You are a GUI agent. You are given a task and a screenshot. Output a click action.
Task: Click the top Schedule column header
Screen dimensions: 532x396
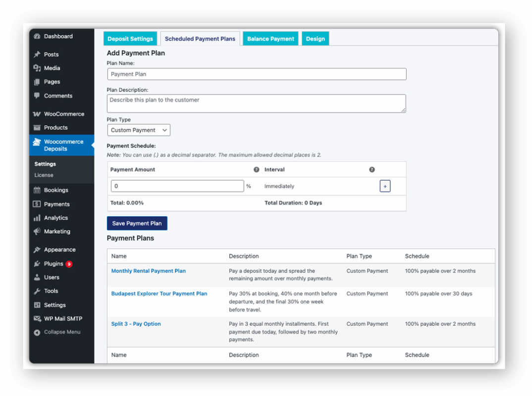(x=417, y=256)
